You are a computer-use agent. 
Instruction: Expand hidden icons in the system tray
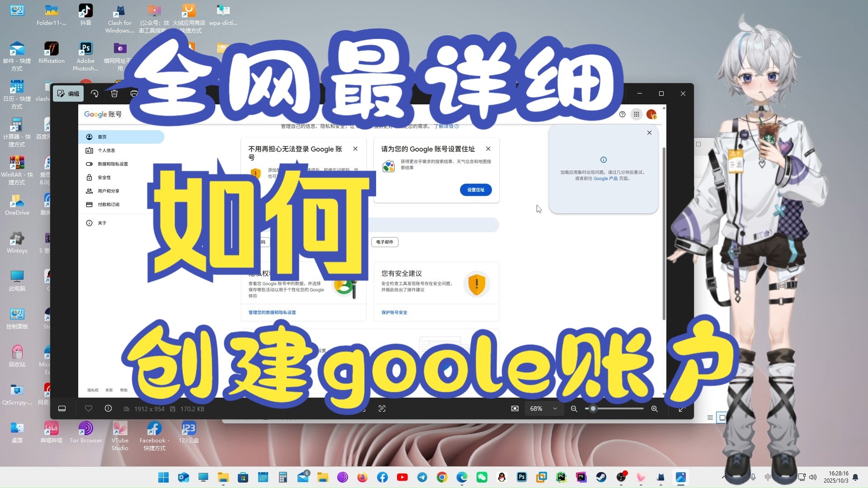[x=724, y=477]
